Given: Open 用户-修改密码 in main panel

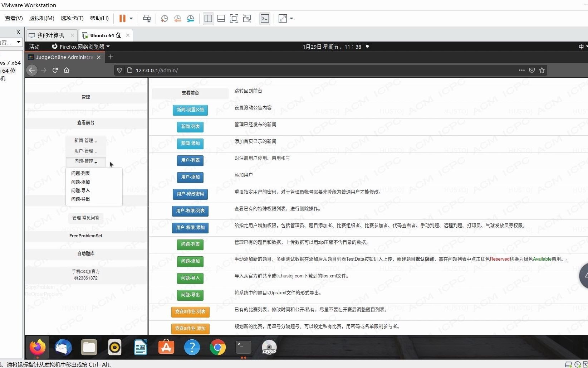Looking at the screenshot, I should coord(190,194).
